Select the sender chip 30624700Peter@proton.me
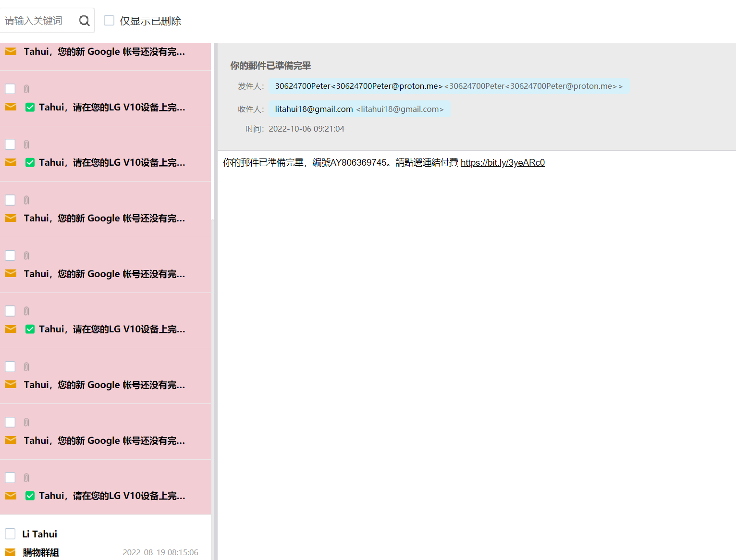The image size is (736, 560). click(449, 86)
